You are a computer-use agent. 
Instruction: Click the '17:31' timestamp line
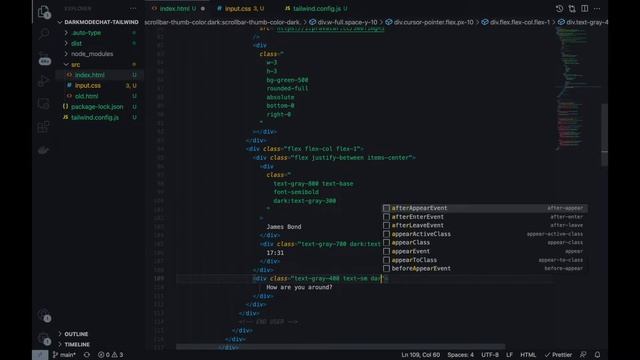point(275,253)
